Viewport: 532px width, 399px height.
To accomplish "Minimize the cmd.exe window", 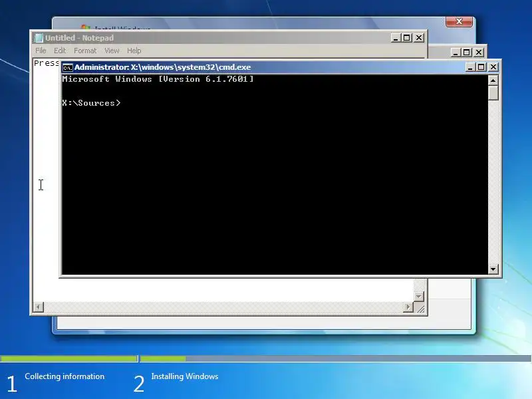I will (470, 67).
